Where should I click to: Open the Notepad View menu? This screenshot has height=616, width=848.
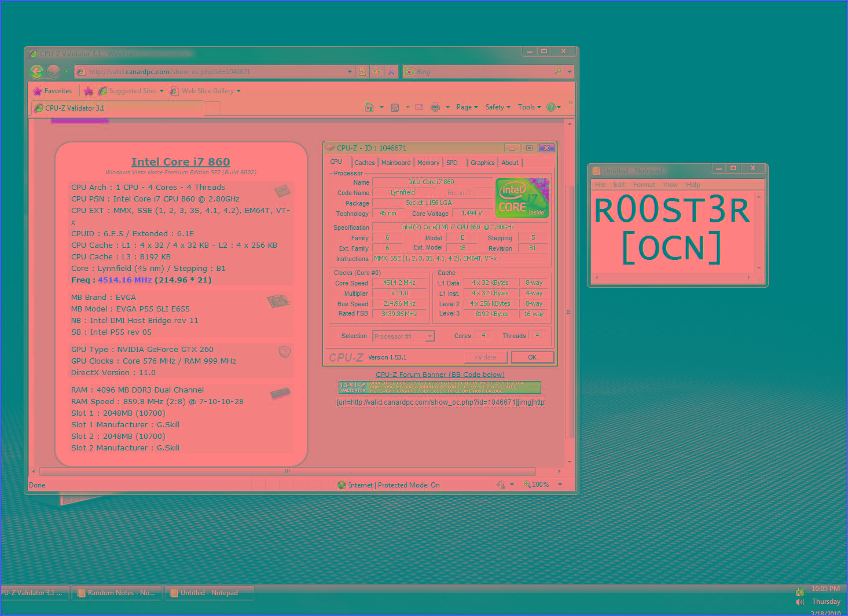670,185
